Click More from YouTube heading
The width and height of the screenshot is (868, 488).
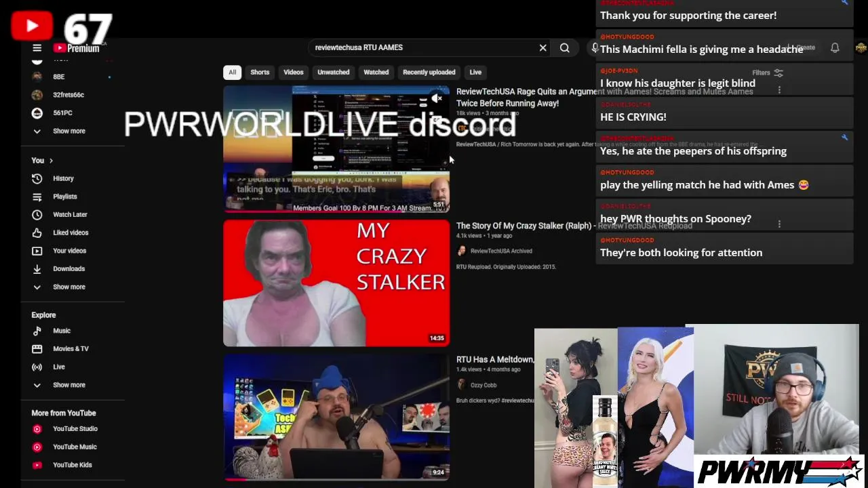click(x=63, y=413)
